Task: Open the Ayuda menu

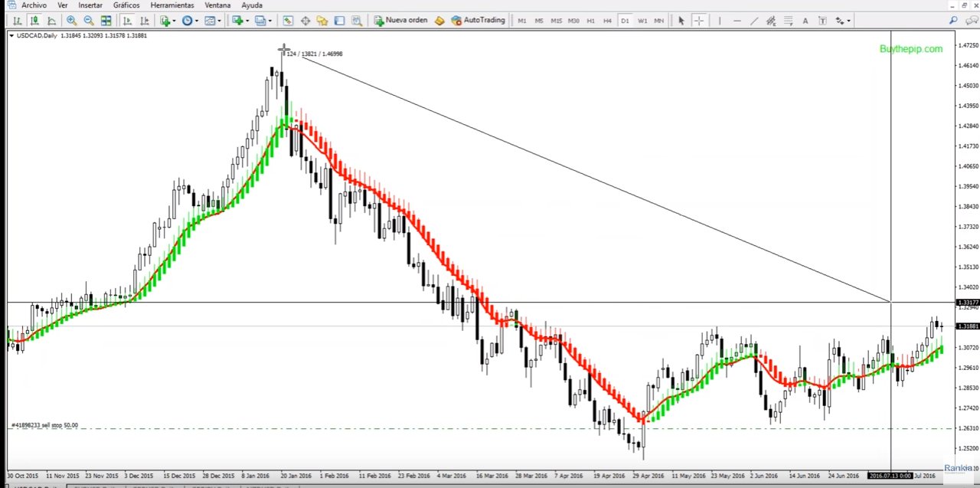Action: click(x=252, y=5)
